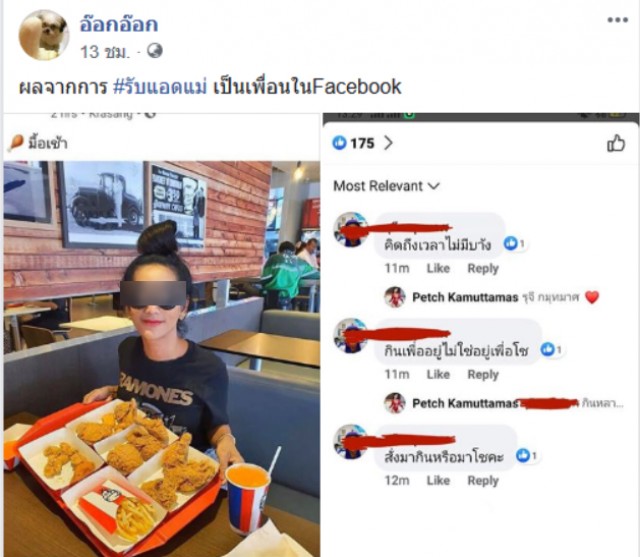
Task: Click the thumbs-up like icon beside 175
Action: (339, 143)
